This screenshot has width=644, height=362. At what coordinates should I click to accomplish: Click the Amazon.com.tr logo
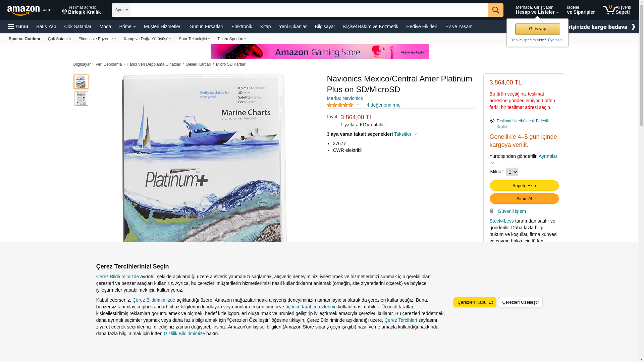[x=31, y=10]
